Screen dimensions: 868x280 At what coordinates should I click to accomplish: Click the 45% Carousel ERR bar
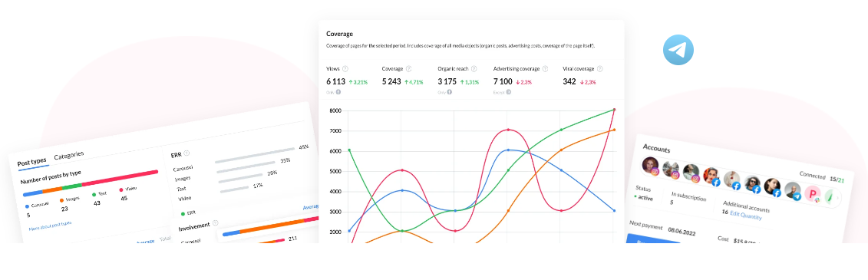click(255, 155)
